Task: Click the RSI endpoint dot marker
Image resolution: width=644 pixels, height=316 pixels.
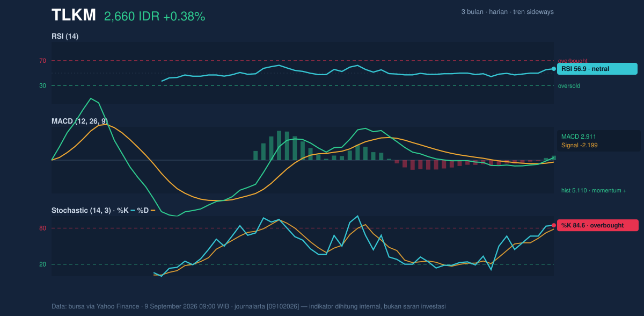Action: (x=554, y=69)
